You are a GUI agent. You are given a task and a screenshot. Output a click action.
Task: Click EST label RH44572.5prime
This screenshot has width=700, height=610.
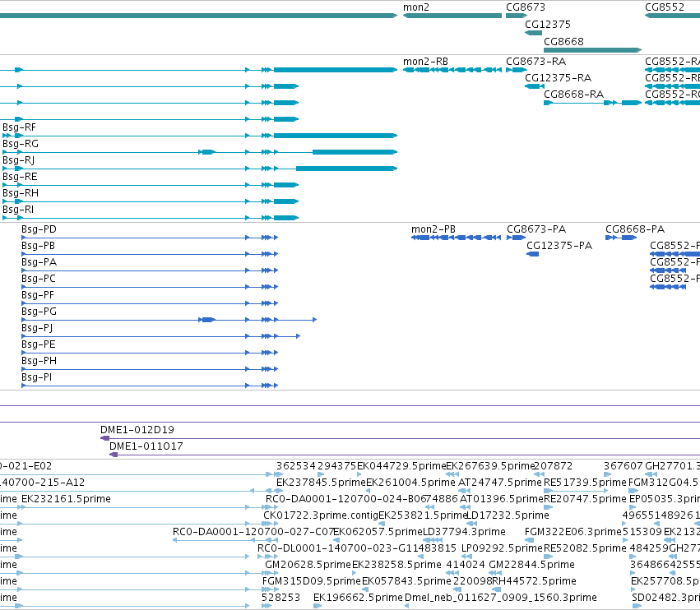pyautogui.click(x=534, y=581)
